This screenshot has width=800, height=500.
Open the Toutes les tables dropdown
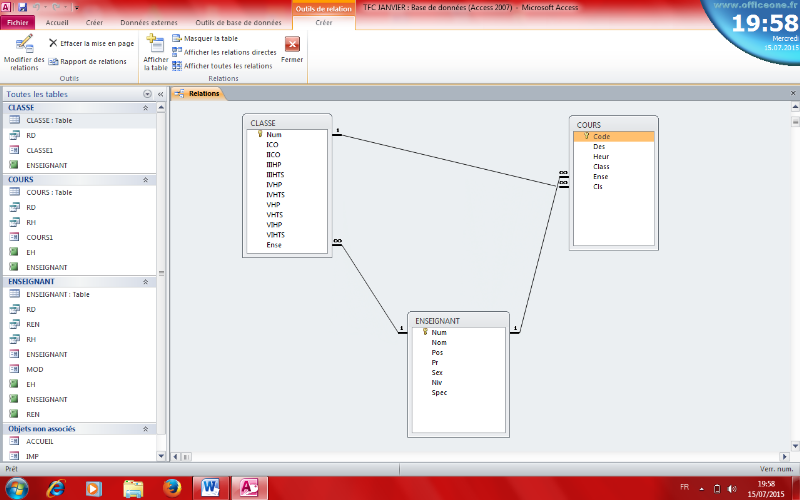[x=147, y=94]
